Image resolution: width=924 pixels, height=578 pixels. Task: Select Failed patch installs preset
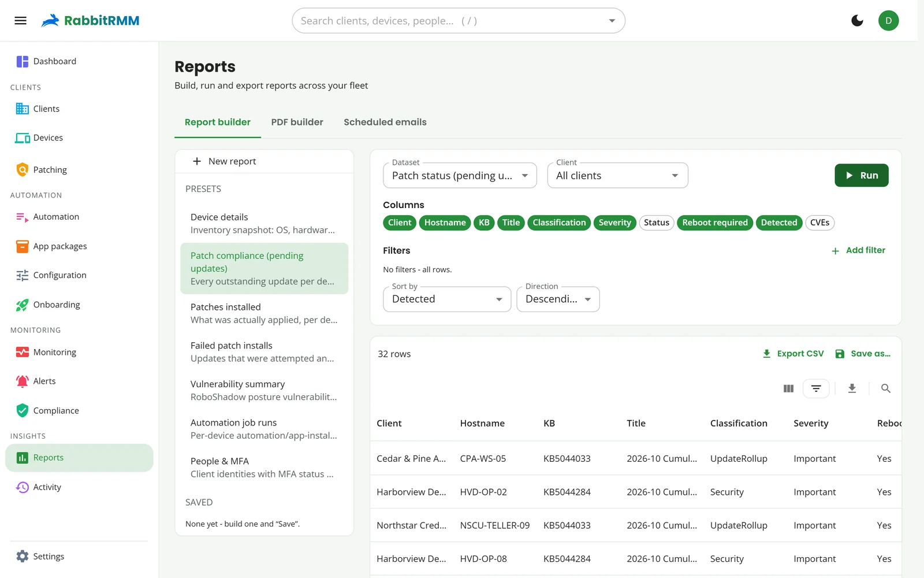(264, 352)
